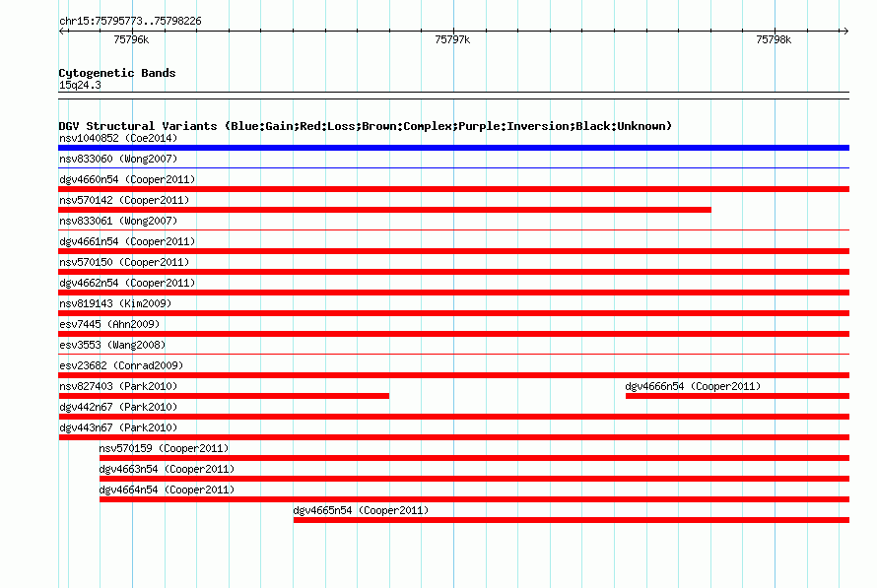Click the Cytogenetic Bands track title
The height and width of the screenshot is (588, 877).
point(117,73)
